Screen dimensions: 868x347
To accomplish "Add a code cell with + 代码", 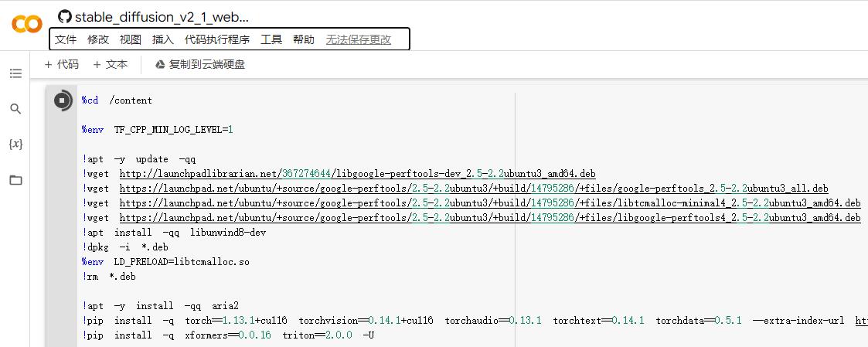I will click(61, 65).
